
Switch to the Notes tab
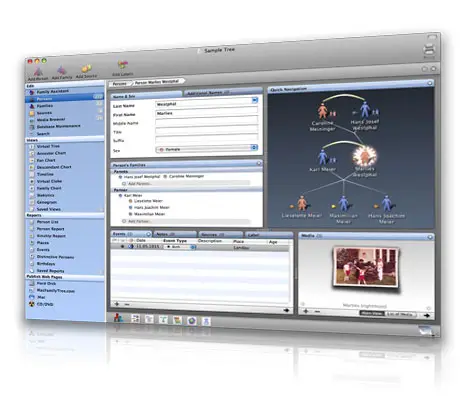tap(174, 234)
